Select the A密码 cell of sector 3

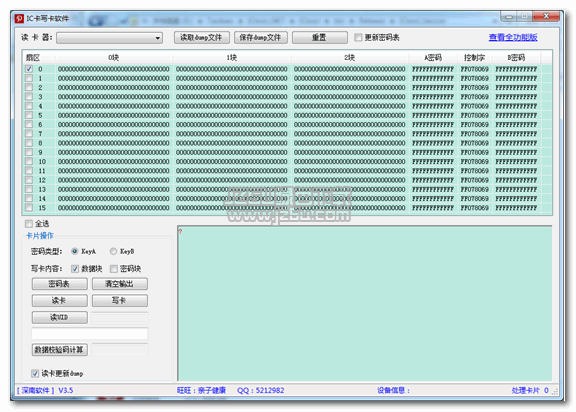click(433, 96)
